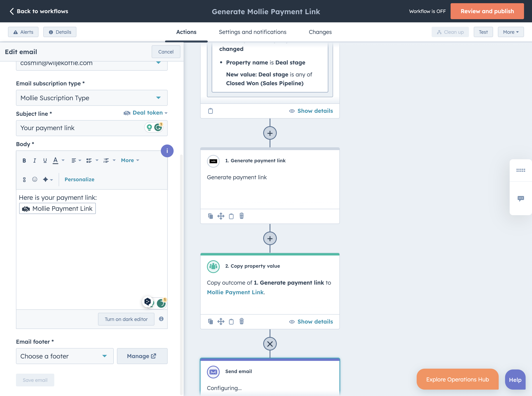532x396 pixels.
Task: Show details of the trigger card
Action: click(311, 111)
